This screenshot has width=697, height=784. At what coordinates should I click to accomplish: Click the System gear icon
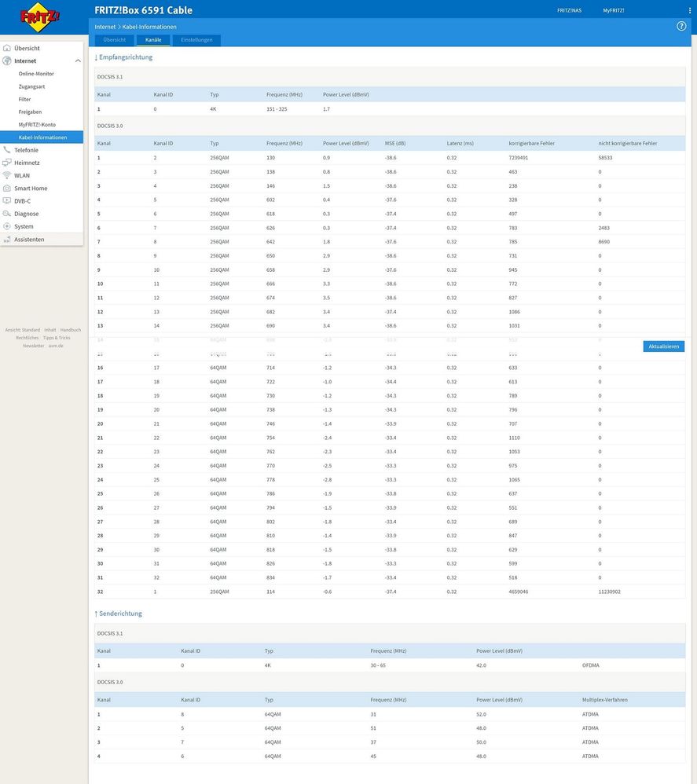tap(7, 226)
